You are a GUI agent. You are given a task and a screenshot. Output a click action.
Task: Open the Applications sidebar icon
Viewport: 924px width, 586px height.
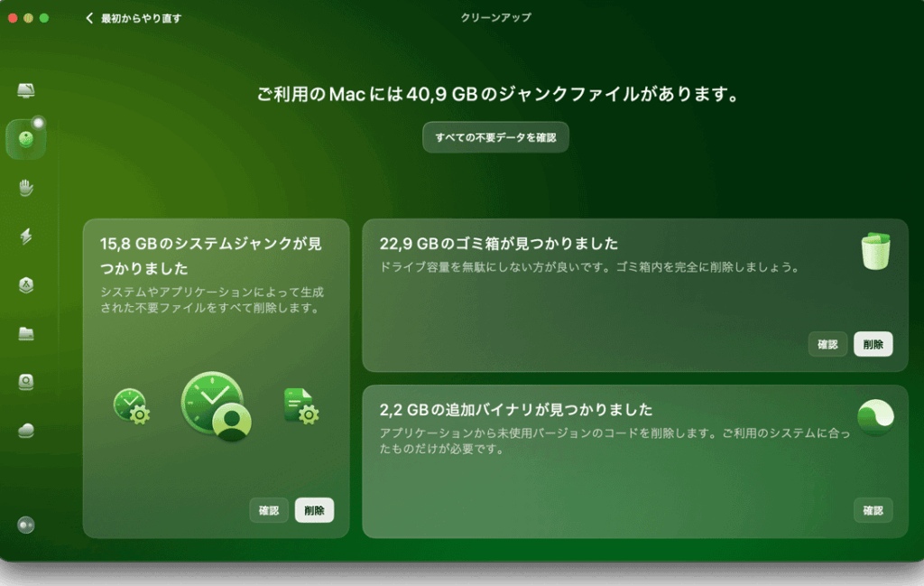tap(26, 285)
